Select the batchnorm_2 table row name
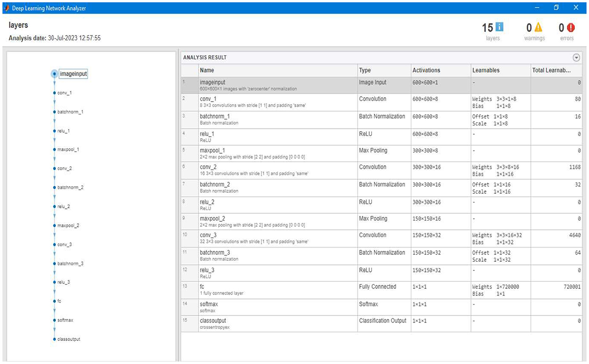 coord(215,184)
